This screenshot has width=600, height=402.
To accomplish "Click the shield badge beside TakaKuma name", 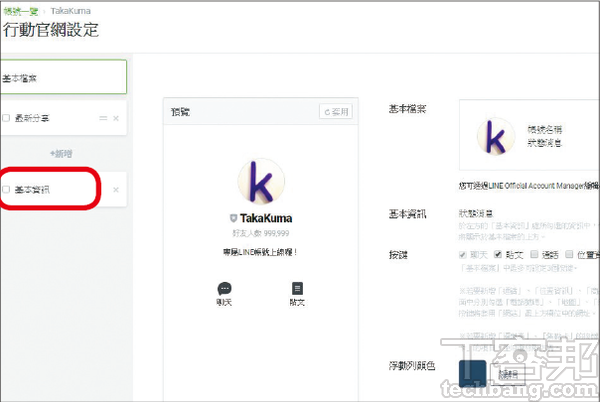I will point(233,218).
